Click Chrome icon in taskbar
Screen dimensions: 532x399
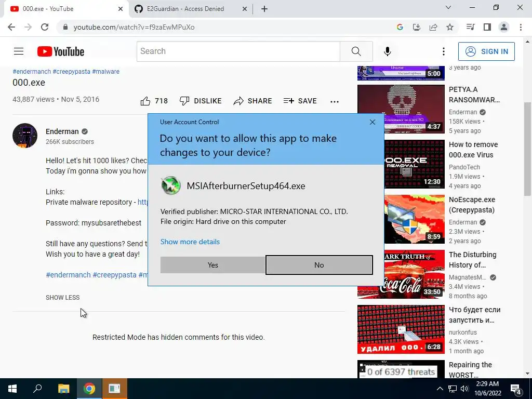pyautogui.click(x=89, y=389)
